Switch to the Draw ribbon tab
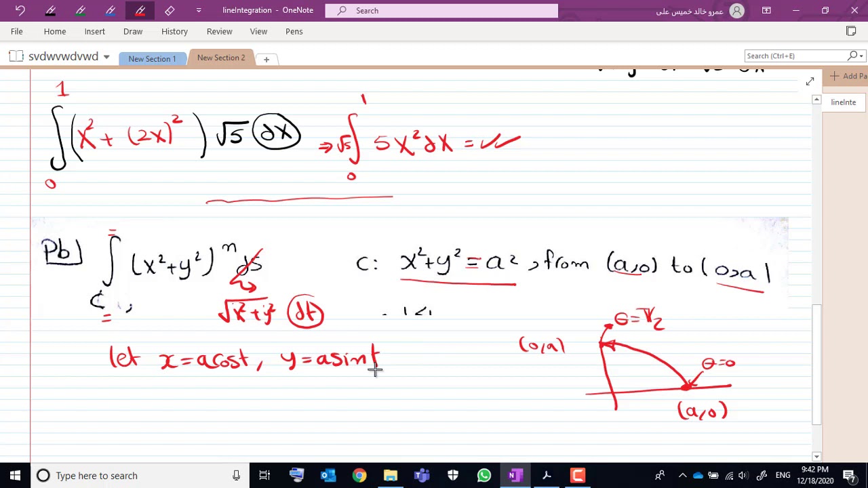The height and width of the screenshot is (488, 868). pos(133,31)
